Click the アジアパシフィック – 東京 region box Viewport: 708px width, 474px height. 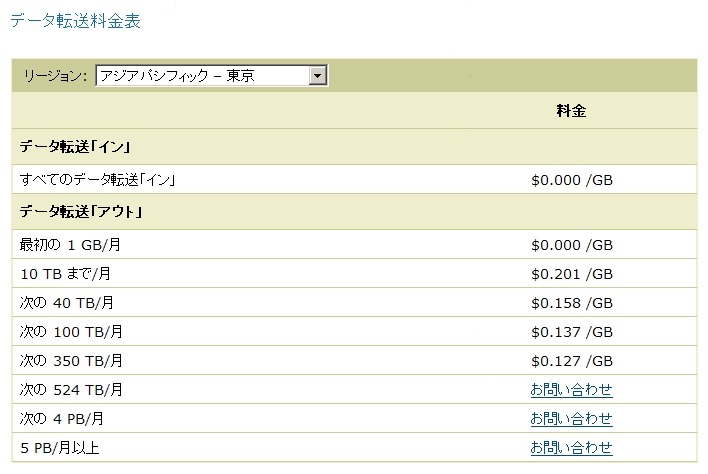coord(203,76)
